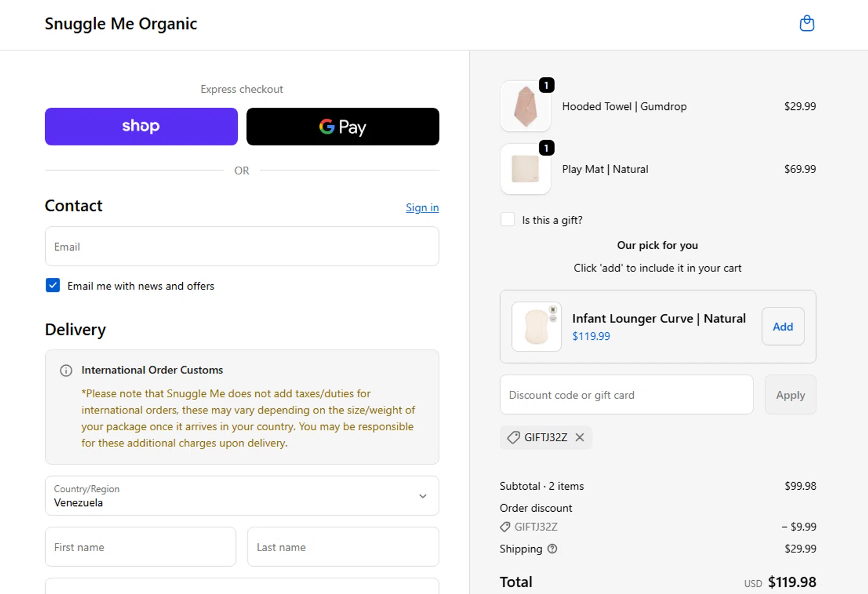Focus the Discount code or gift card field
The height and width of the screenshot is (594, 868).
click(627, 395)
